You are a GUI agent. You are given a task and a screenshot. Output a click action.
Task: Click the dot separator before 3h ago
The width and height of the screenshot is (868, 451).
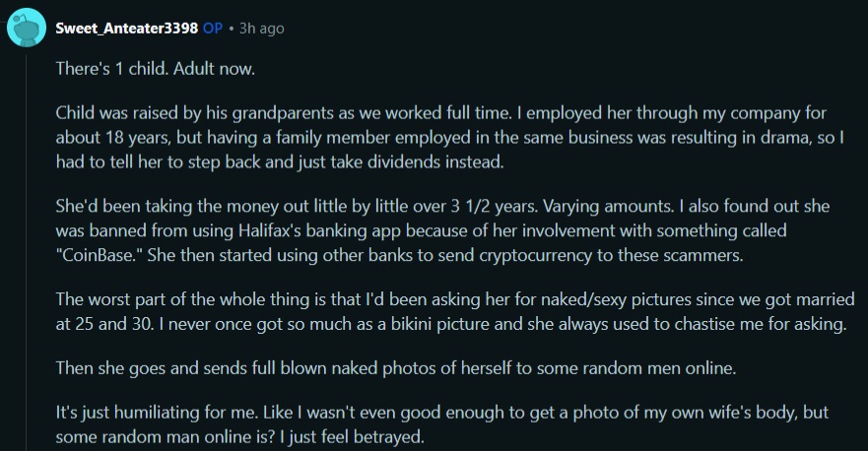(231, 29)
